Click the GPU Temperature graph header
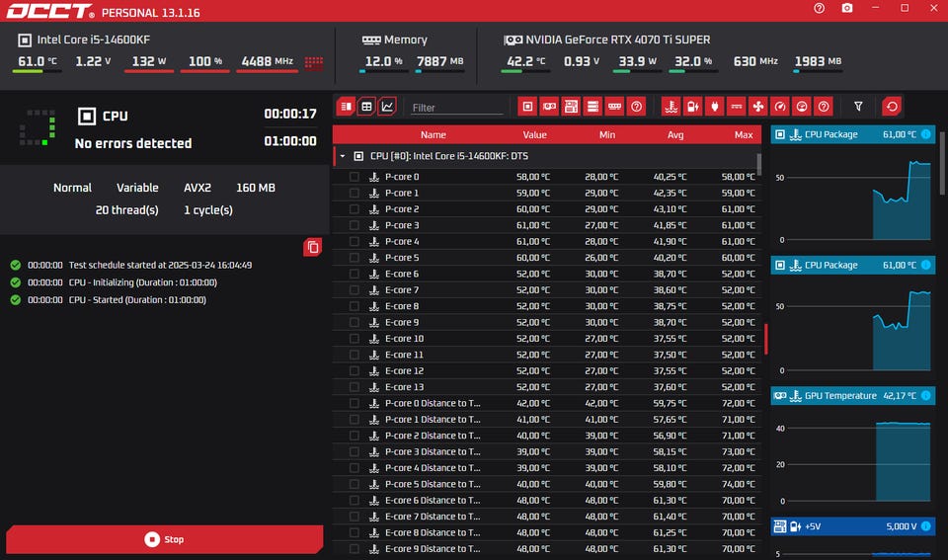The width and height of the screenshot is (948, 560). pos(852,395)
